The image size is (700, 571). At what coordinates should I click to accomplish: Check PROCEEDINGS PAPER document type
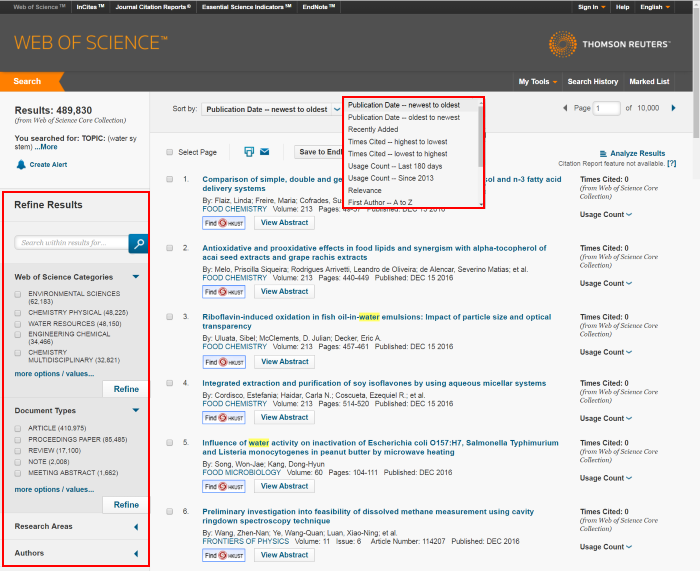[18, 440]
